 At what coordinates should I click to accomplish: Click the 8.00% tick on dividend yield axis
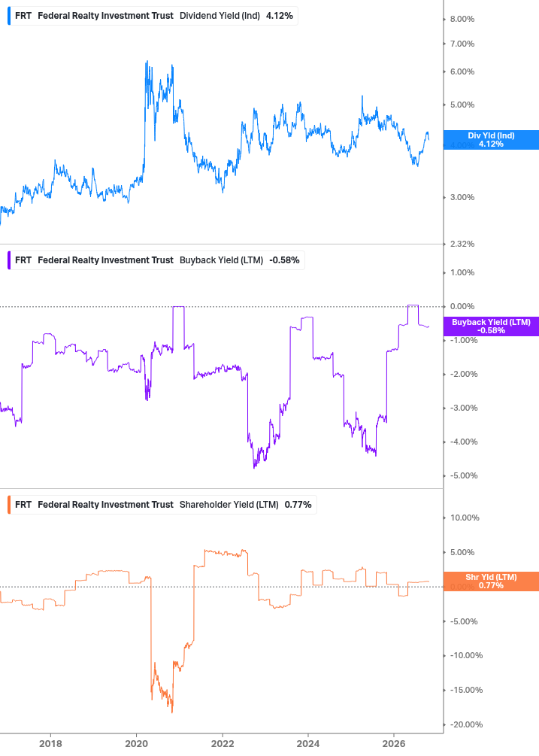pos(462,20)
